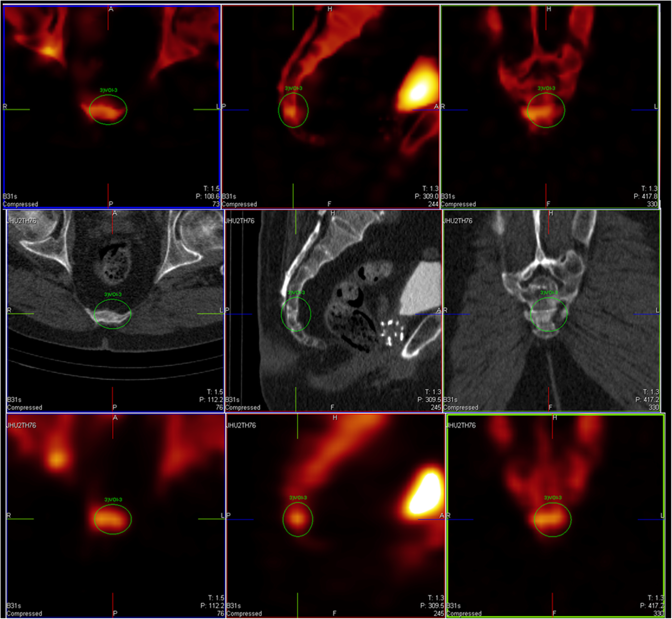672x619 pixels.
Task: Click the '3)VOI-3' label in the axial CT view
Action: point(113,294)
